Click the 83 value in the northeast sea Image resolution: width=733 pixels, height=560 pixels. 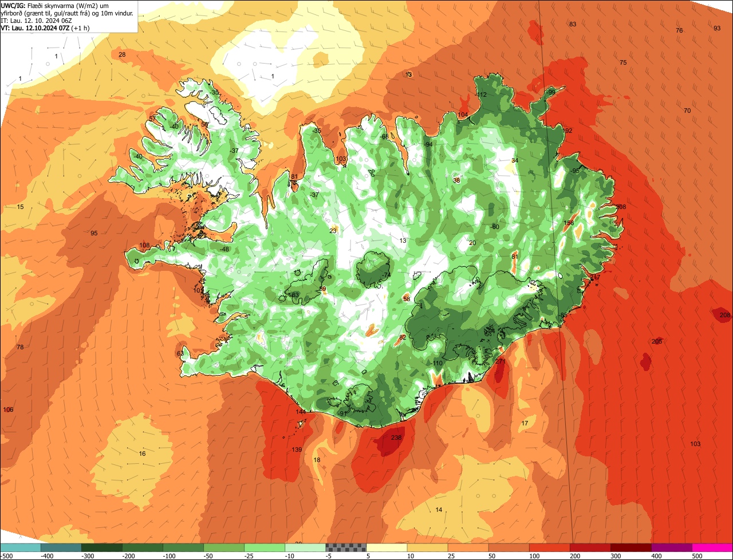point(573,24)
